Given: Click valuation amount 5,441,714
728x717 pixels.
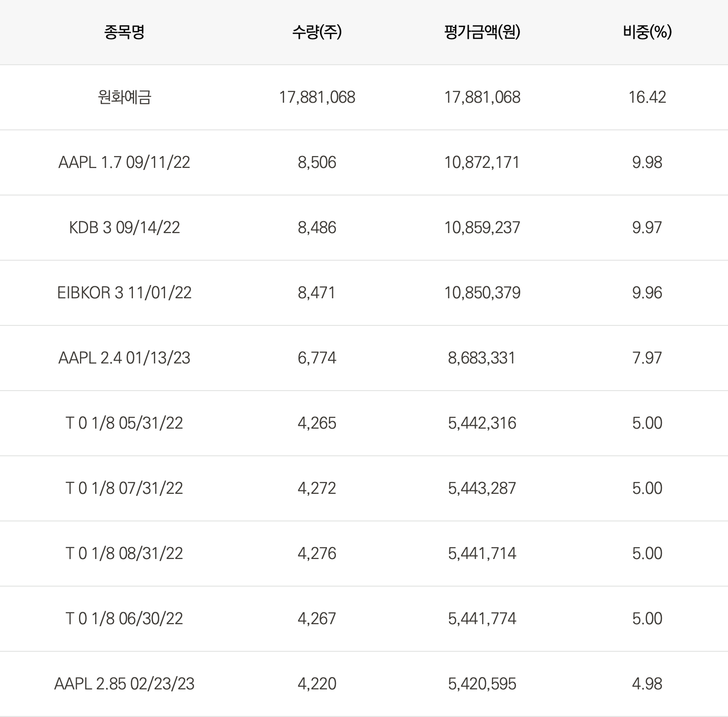Looking at the screenshot, I should coord(482,554).
